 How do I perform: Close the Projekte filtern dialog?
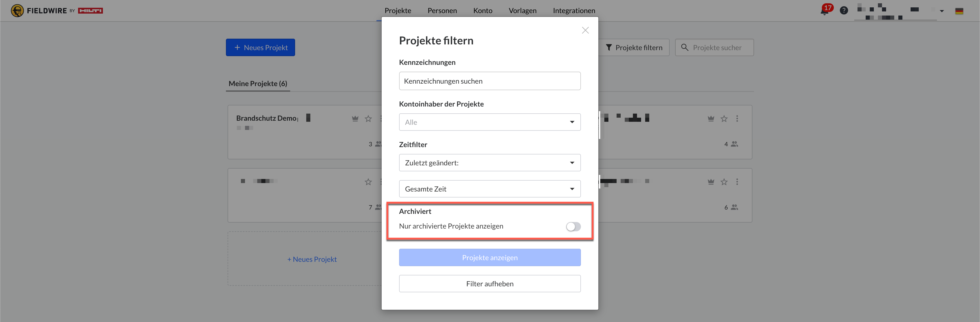click(585, 31)
